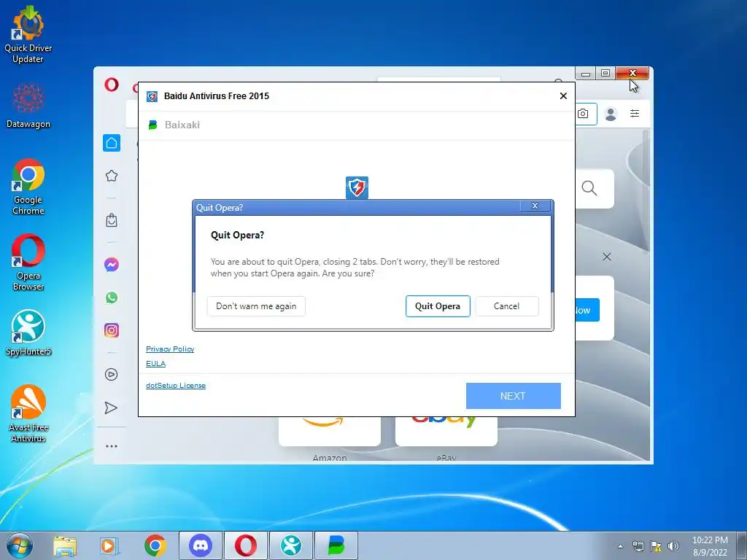The image size is (747, 560).
Task: Click the Quit Opera button
Action: pos(438,306)
